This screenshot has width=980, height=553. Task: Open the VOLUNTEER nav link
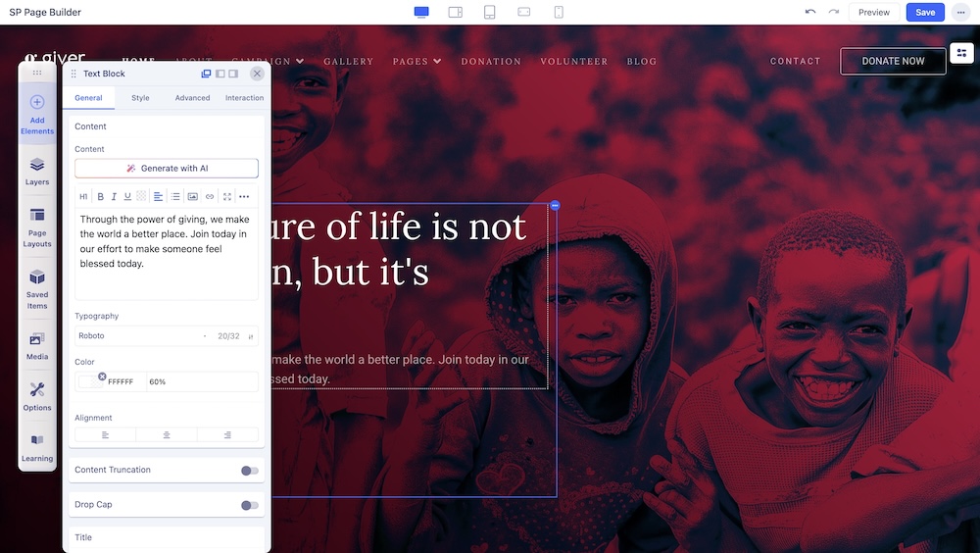573,62
